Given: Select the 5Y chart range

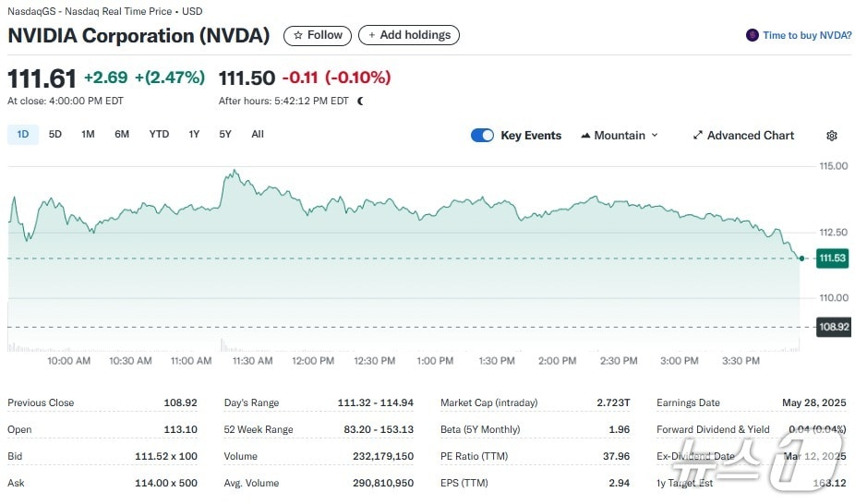Looking at the screenshot, I should [225, 135].
